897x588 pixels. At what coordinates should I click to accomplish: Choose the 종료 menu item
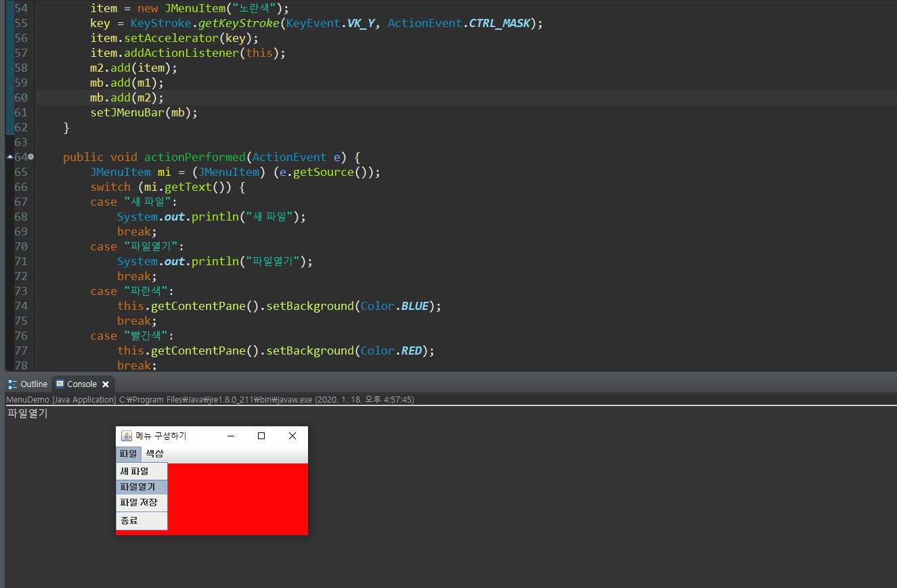141,520
